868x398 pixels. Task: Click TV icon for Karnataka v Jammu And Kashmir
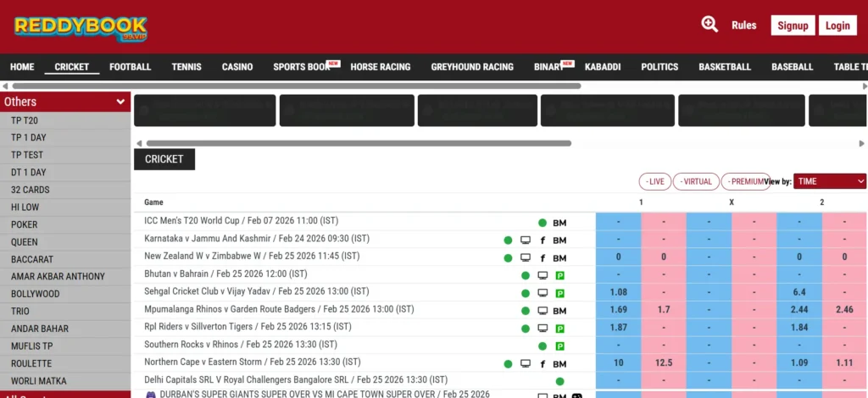[x=526, y=240]
